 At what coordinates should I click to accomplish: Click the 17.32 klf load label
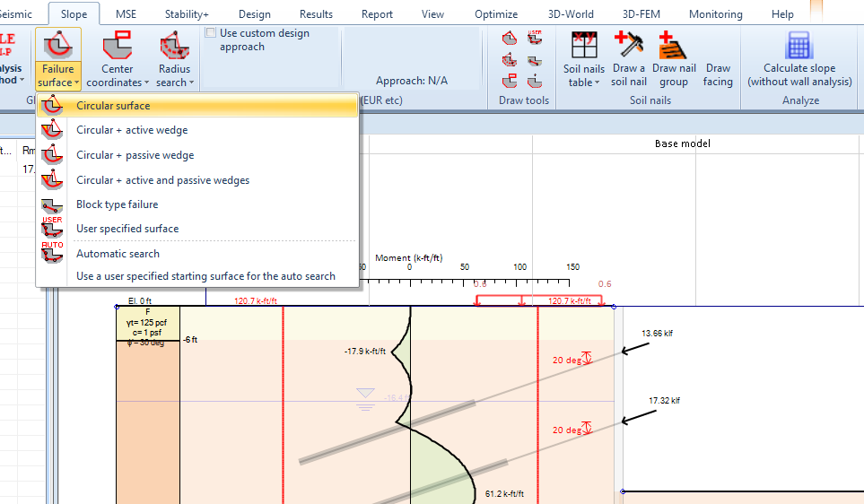tap(664, 401)
